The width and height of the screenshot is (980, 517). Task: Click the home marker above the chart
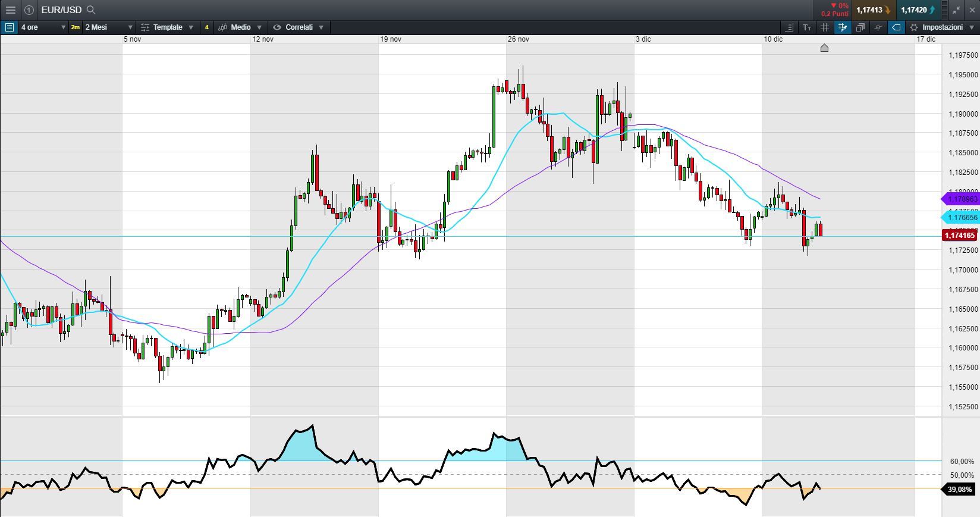824,48
